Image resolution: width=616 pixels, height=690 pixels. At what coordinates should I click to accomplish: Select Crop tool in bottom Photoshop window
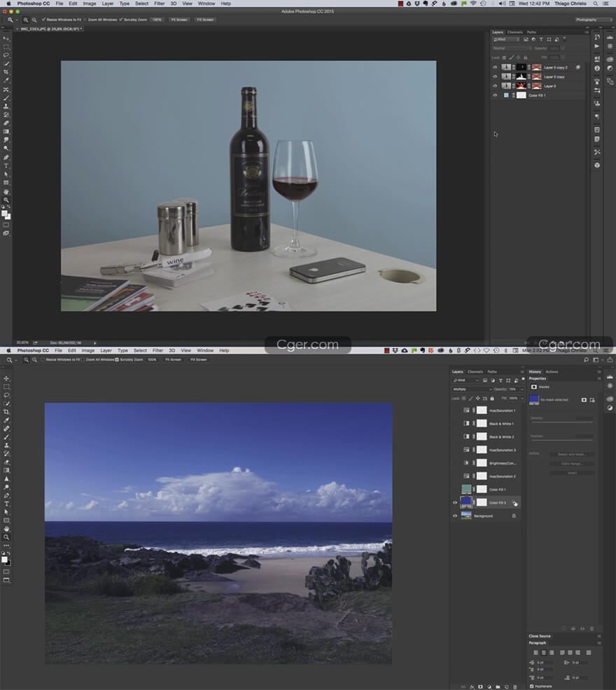tap(6, 412)
